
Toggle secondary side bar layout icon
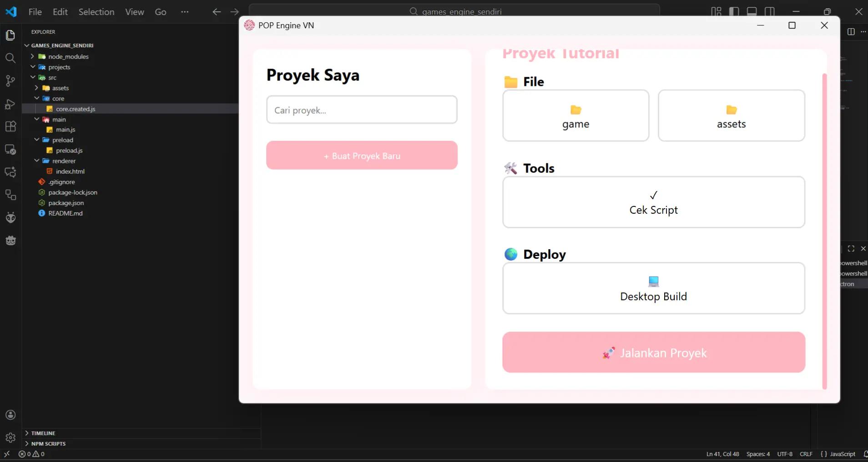point(769,11)
